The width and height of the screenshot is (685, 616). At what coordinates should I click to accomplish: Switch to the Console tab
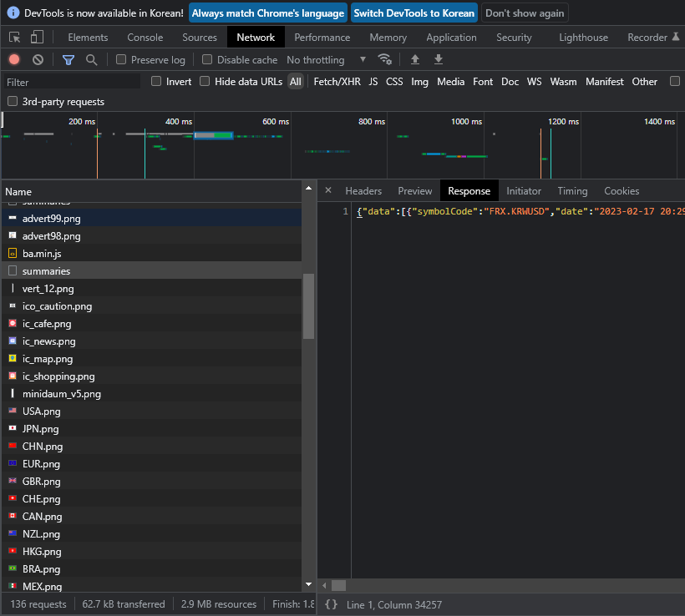click(145, 38)
